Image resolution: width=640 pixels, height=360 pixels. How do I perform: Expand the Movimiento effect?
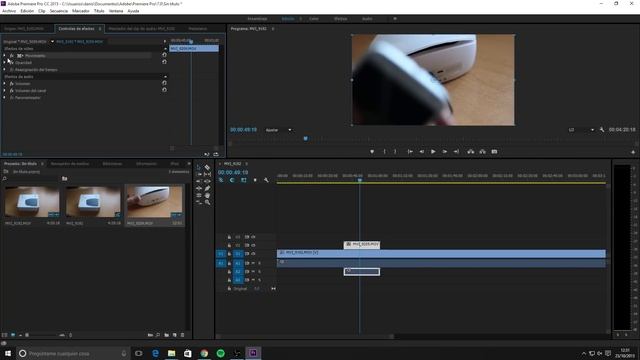pyautogui.click(x=4, y=55)
